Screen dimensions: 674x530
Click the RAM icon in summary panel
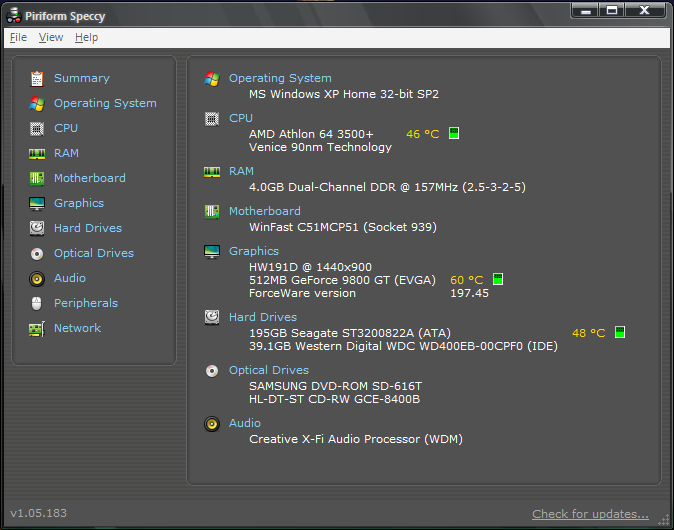coord(212,172)
